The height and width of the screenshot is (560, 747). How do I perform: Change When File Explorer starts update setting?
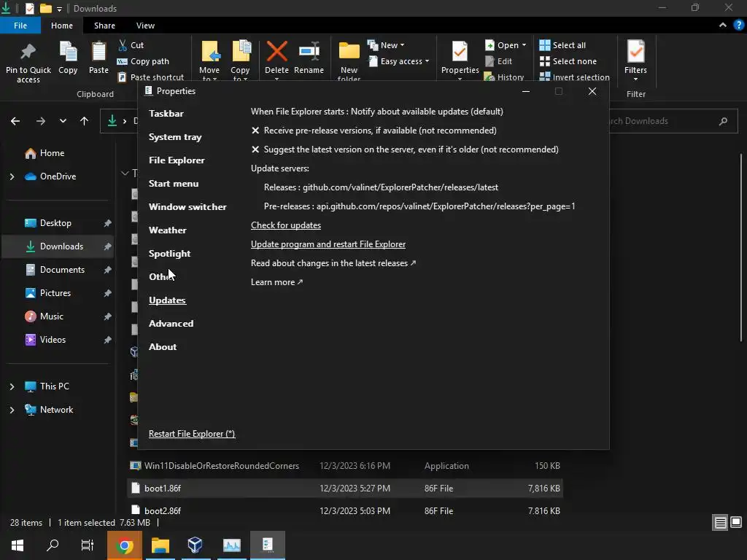377,112
